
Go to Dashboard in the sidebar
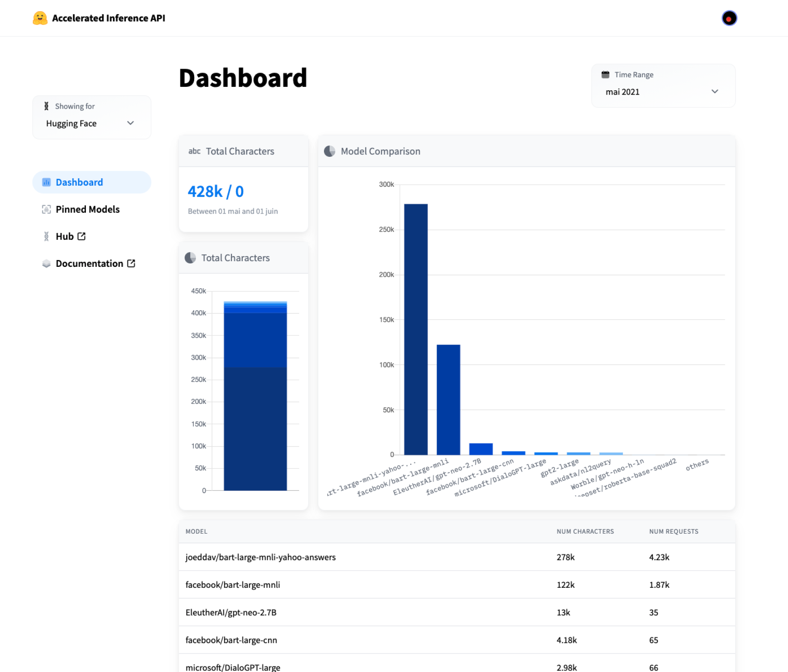point(92,182)
